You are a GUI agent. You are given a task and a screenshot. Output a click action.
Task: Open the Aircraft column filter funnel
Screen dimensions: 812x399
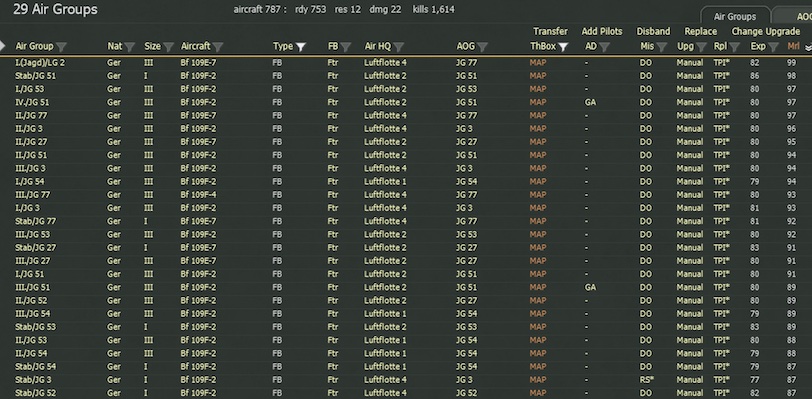218,47
